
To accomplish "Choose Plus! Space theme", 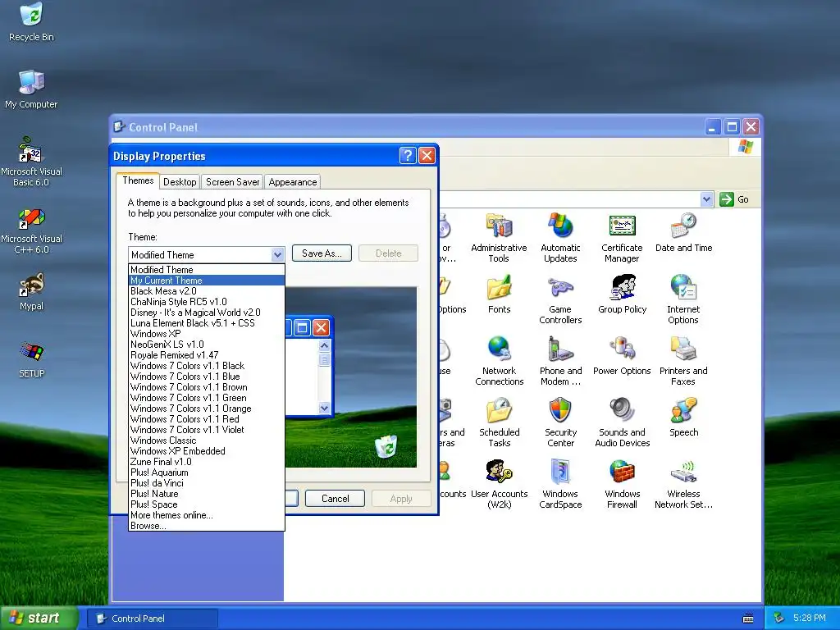I will (206, 504).
